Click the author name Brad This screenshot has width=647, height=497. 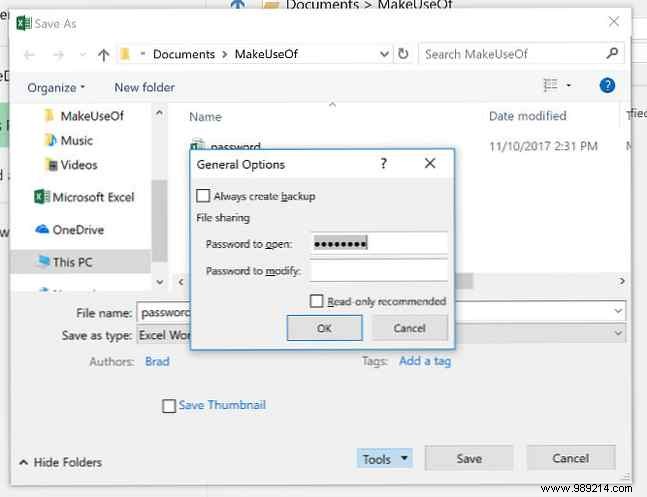tap(157, 361)
